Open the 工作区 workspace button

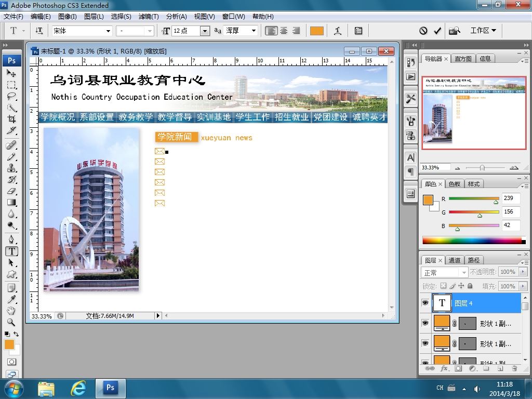[x=483, y=31]
